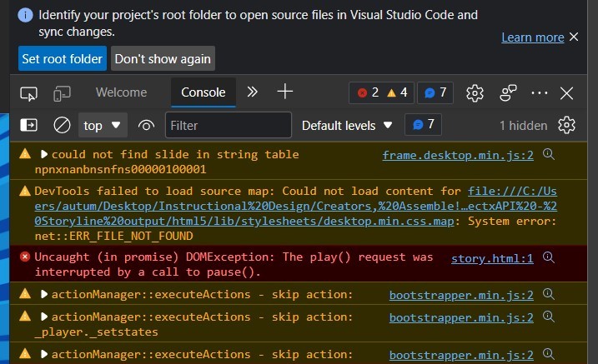This screenshot has height=364, width=598.
Task: Click the feedback people icon
Action: (x=508, y=93)
